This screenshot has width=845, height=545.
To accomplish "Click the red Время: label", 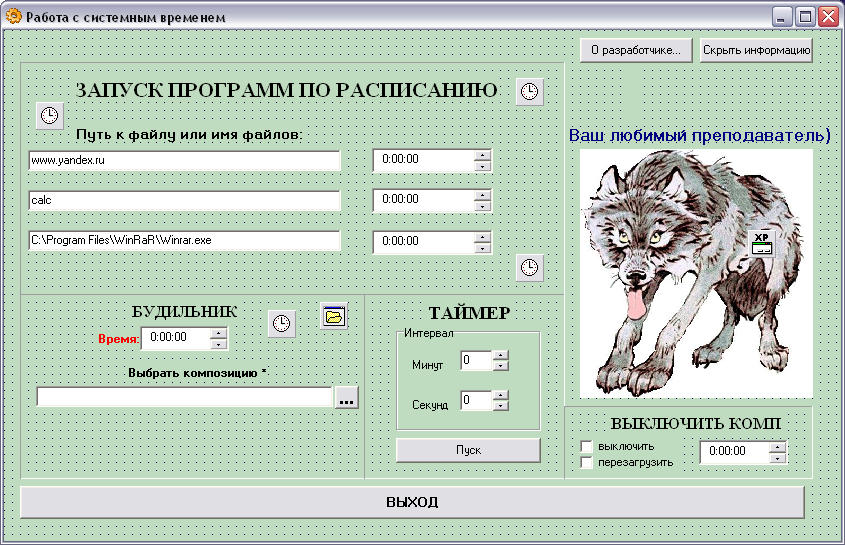I will 119,339.
